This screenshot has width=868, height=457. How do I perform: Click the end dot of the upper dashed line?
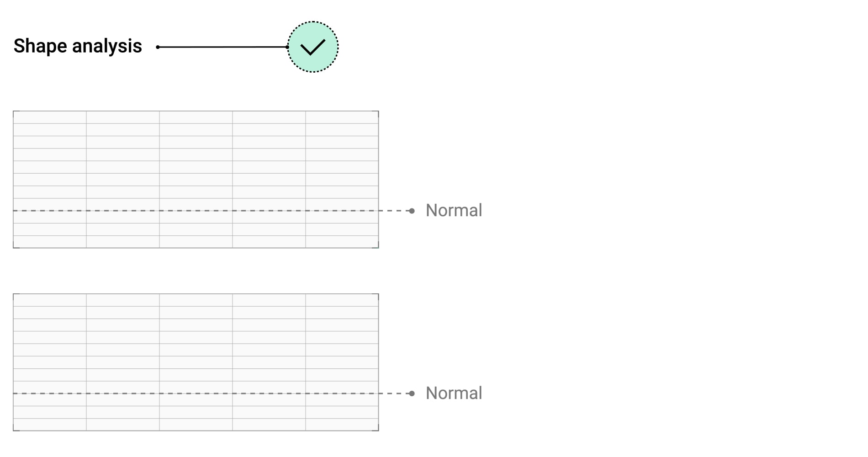tap(412, 211)
